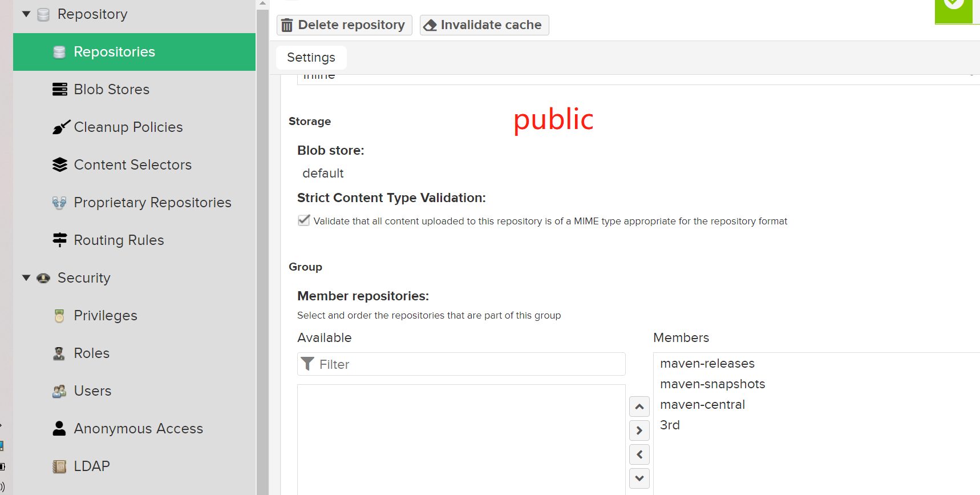Select maven-central in Members list
The width and height of the screenshot is (980, 495).
pyautogui.click(x=703, y=405)
